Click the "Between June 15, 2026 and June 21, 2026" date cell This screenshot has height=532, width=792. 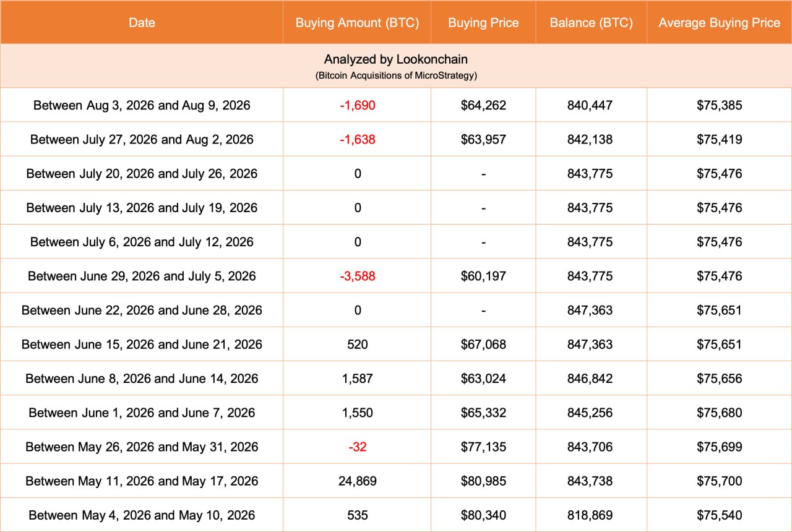coord(142,344)
